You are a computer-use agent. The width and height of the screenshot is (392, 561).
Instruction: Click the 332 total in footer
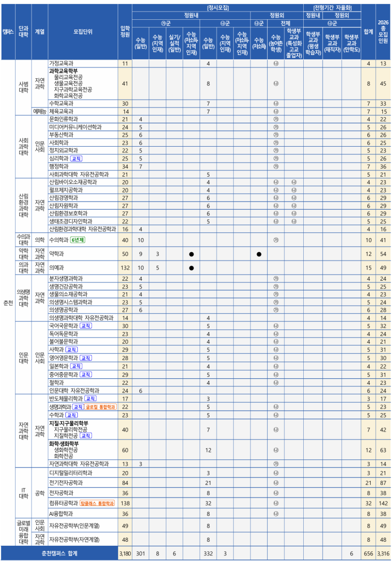click(x=208, y=553)
